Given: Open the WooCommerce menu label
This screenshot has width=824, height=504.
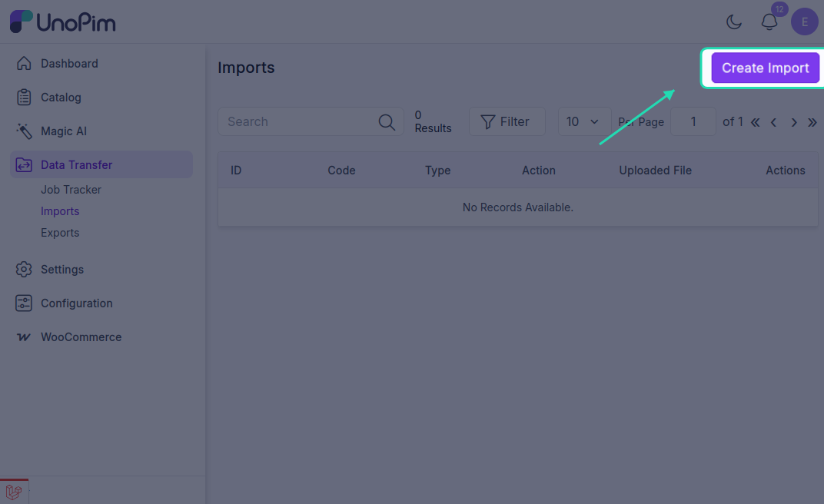Looking at the screenshot, I should coord(81,337).
